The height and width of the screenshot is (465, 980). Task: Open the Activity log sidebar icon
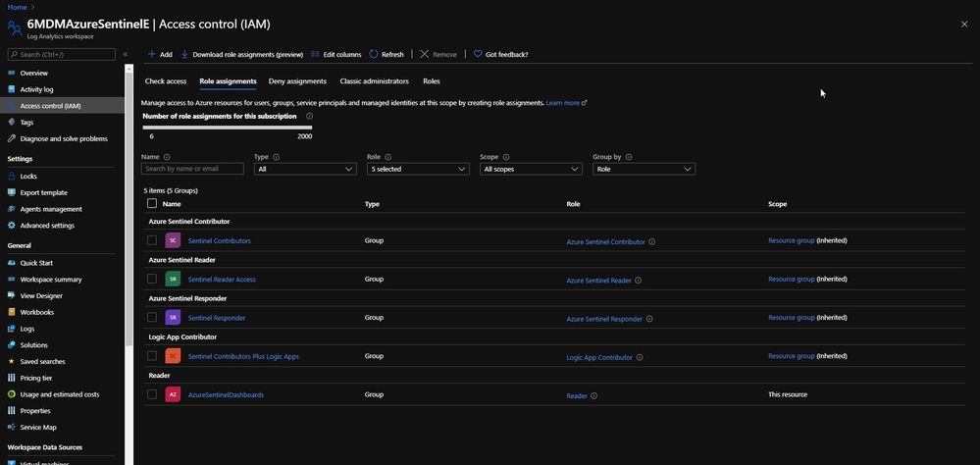[x=11, y=89]
